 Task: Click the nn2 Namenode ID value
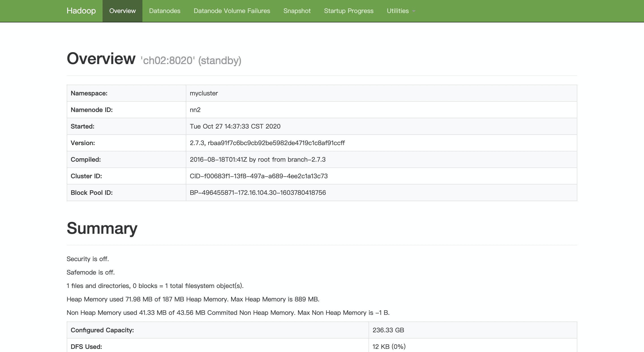click(195, 110)
